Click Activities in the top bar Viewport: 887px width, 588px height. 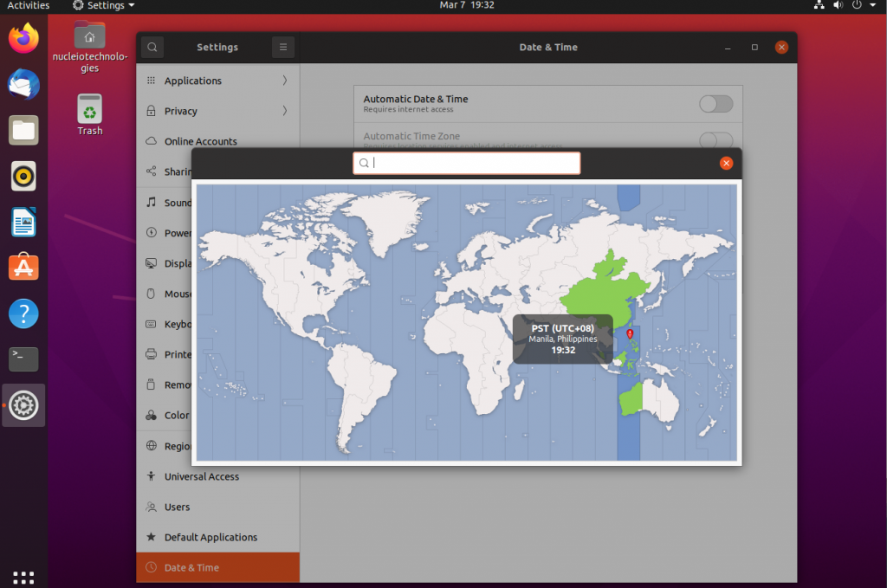click(x=29, y=6)
